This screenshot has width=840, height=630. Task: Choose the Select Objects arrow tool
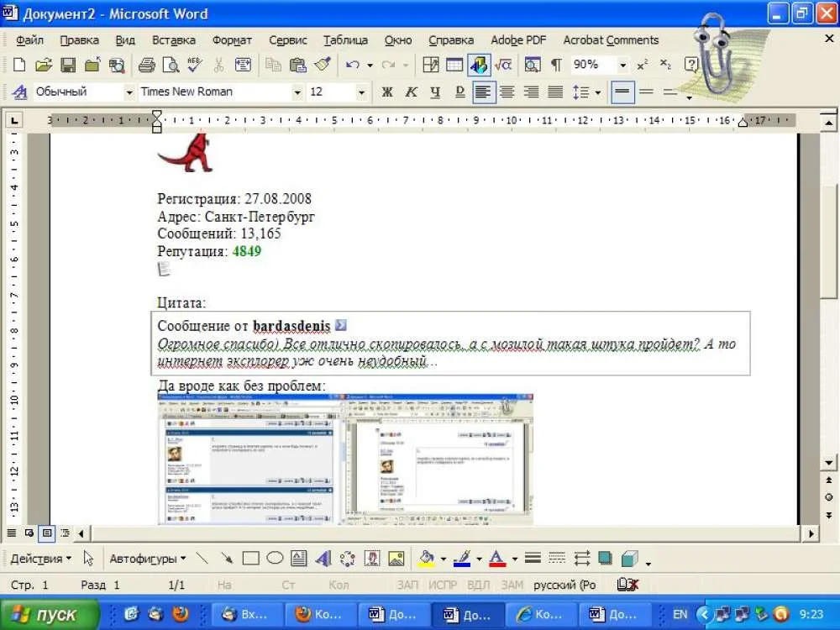[x=88, y=559]
